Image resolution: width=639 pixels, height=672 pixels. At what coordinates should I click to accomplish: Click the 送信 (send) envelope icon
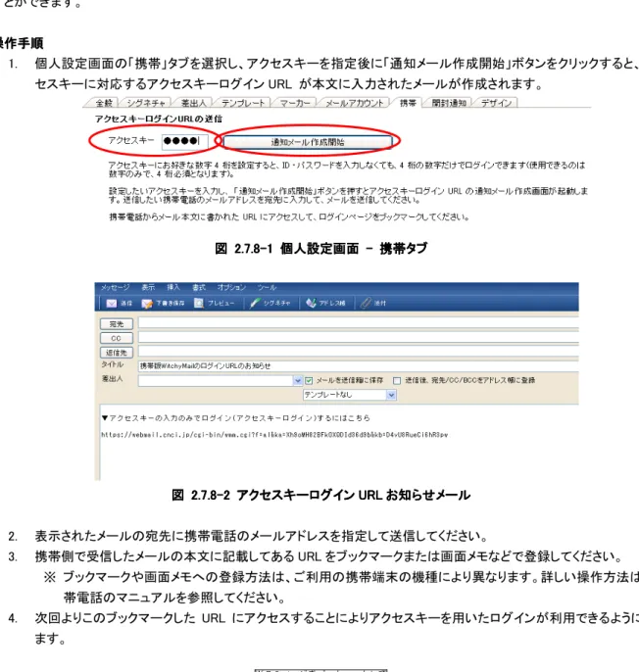click(x=112, y=304)
